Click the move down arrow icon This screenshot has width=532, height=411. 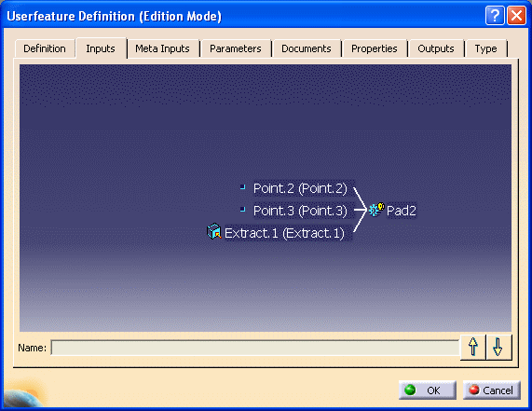(x=498, y=347)
